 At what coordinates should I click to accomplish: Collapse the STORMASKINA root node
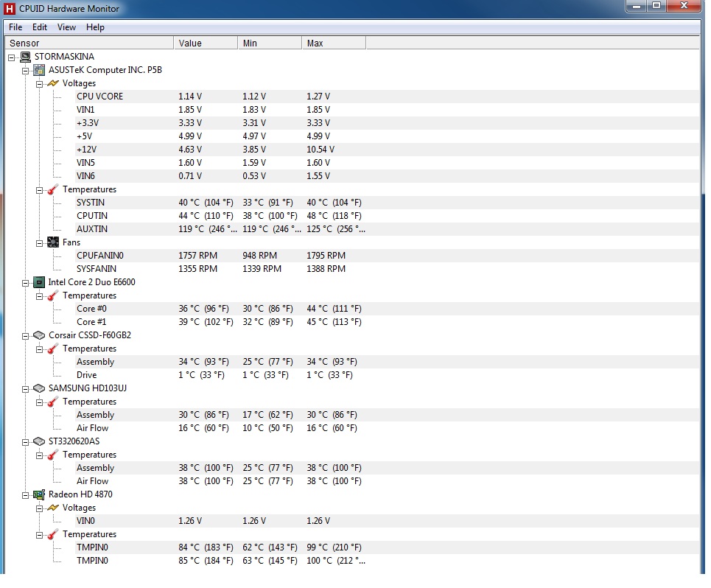pos(11,57)
